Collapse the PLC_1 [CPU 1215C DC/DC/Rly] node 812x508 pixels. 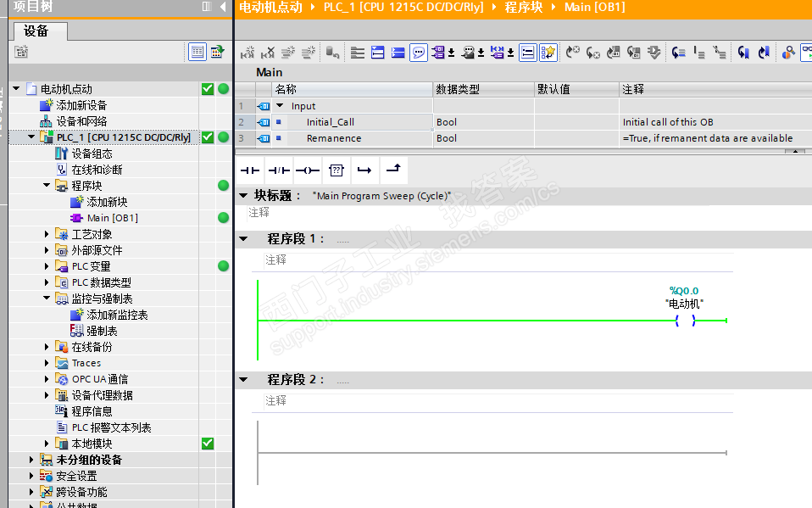31,137
